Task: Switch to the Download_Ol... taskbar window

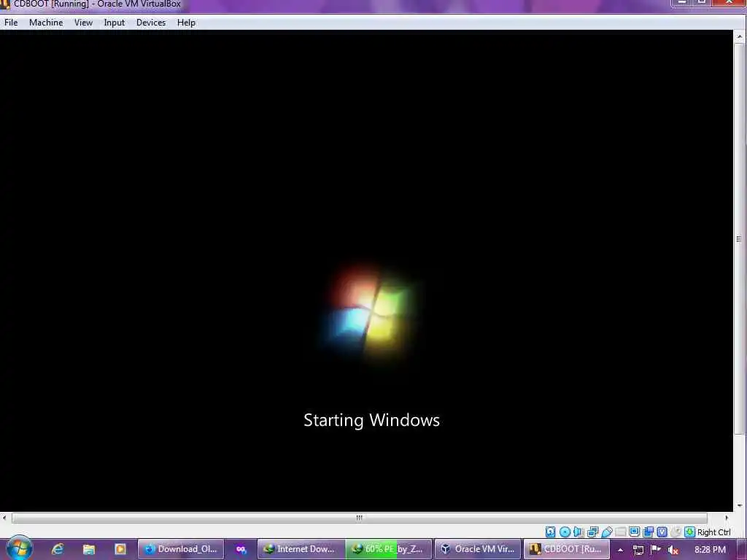Action: click(x=181, y=549)
